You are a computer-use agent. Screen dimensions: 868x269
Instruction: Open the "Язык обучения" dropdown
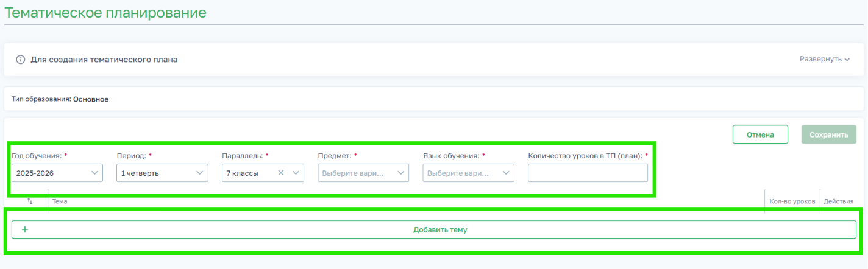(x=469, y=173)
